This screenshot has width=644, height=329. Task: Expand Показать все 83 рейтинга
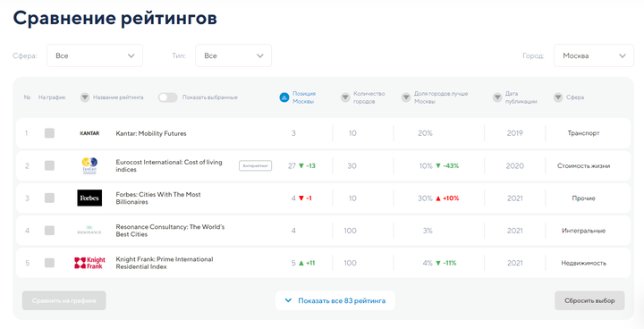pyautogui.click(x=335, y=300)
